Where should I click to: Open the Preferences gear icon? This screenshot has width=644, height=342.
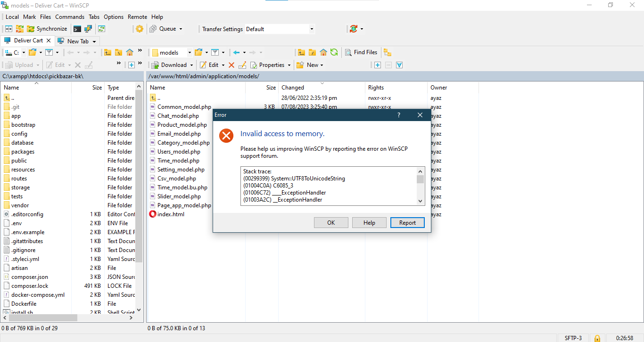pyautogui.click(x=139, y=28)
